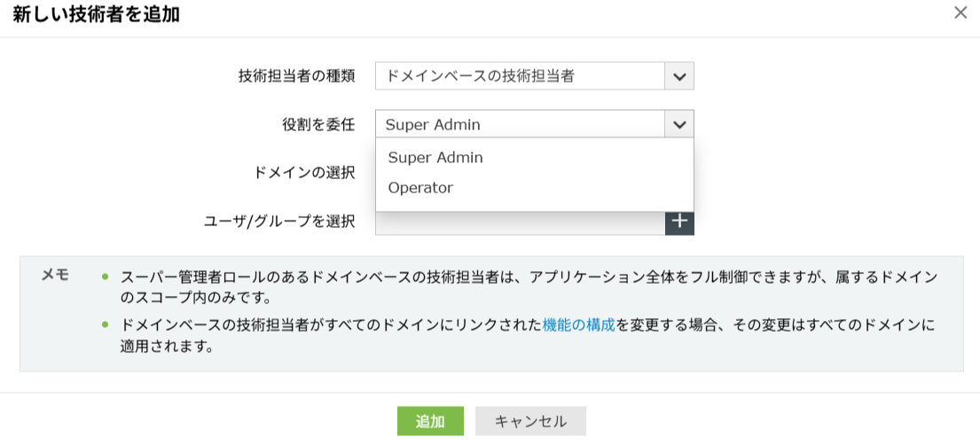Click the second memo bullet point icon
Viewport: 980px width, 445px height.
(x=105, y=325)
